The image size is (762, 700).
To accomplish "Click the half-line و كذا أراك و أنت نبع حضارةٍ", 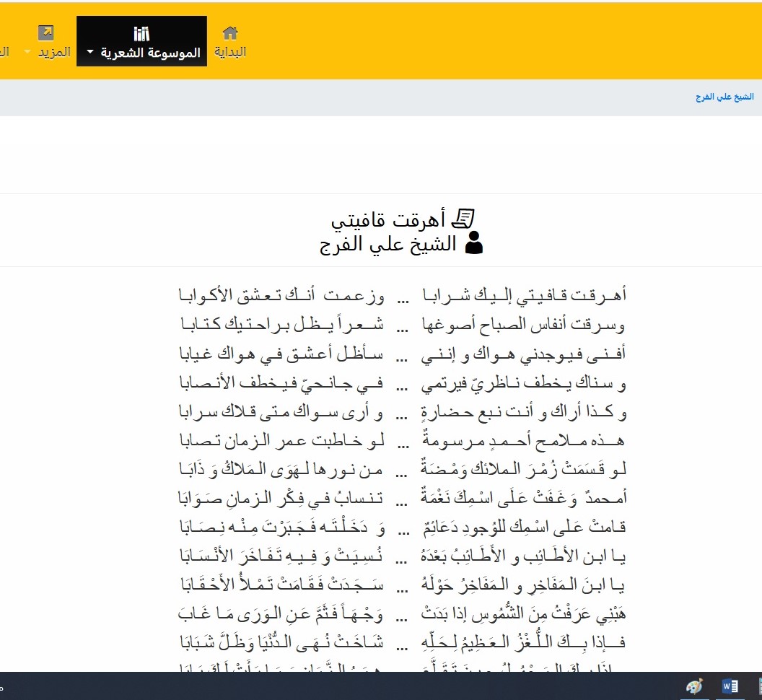I will [x=523, y=412].
